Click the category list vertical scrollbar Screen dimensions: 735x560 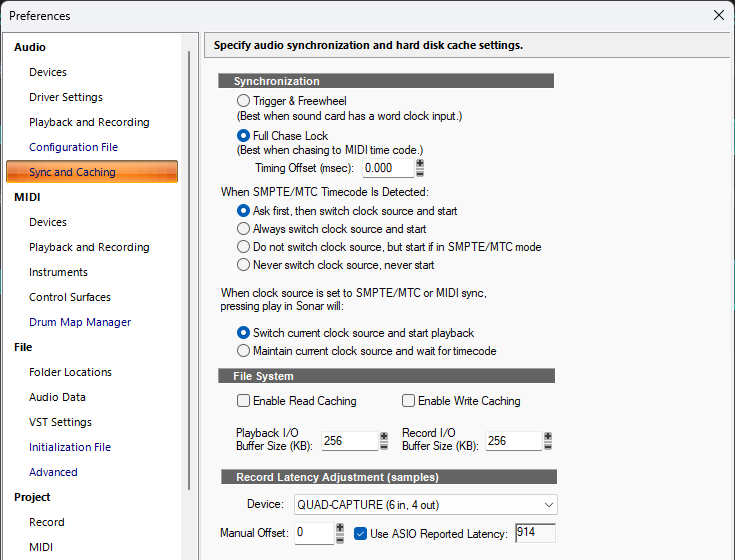point(189,270)
